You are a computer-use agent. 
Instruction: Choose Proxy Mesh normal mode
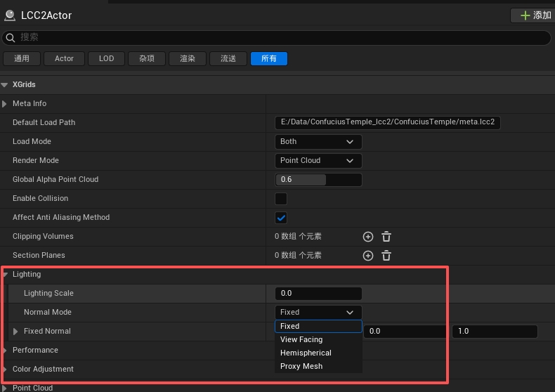tap(318, 367)
